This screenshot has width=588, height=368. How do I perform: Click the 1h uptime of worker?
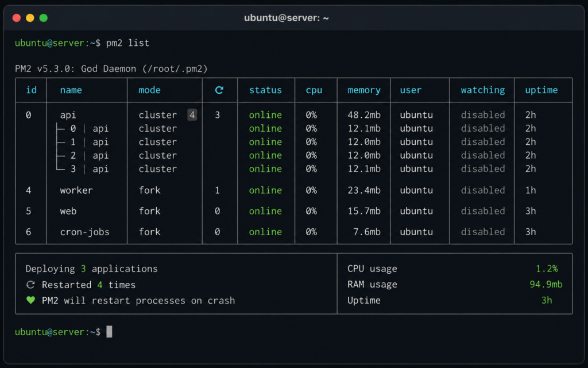[530, 190]
